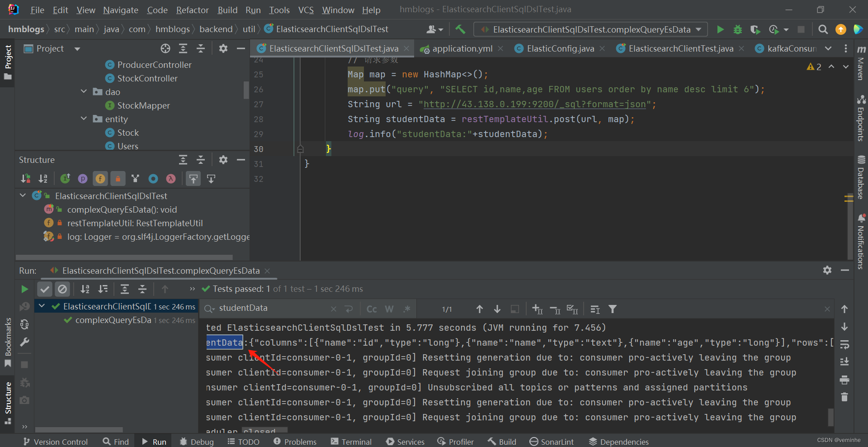Toggle autoscroll to source in Structure
This screenshot has height=447, width=868.
193,179
